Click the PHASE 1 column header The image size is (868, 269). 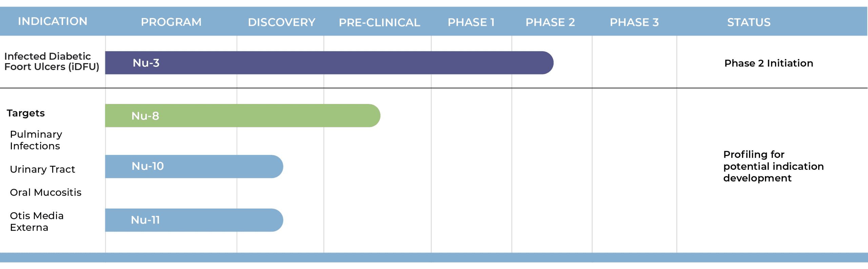click(x=471, y=22)
